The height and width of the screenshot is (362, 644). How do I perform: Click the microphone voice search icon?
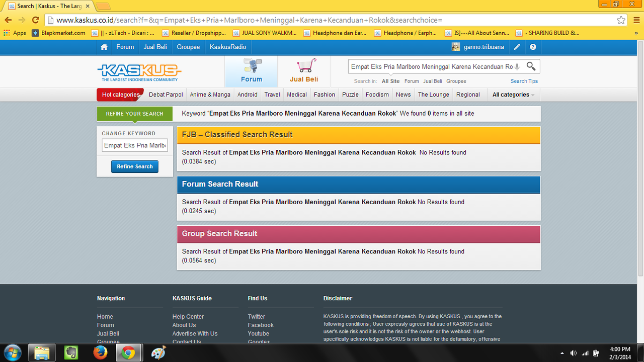pyautogui.click(x=517, y=66)
